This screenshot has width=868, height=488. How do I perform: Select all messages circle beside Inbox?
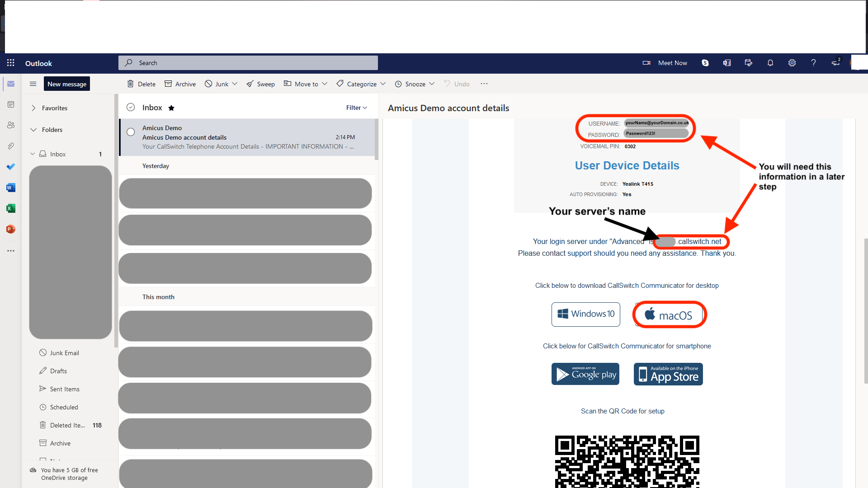coord(131,107)
